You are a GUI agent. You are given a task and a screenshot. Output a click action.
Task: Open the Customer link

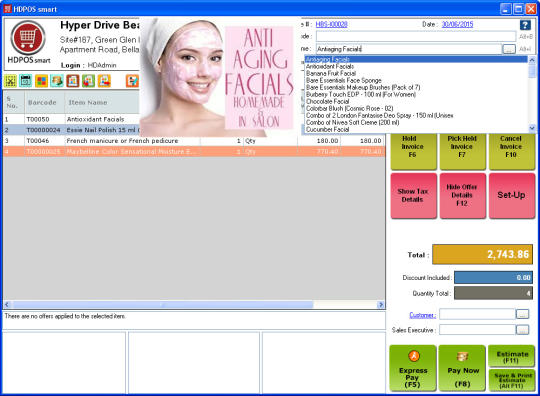click(x=423, y=315)
